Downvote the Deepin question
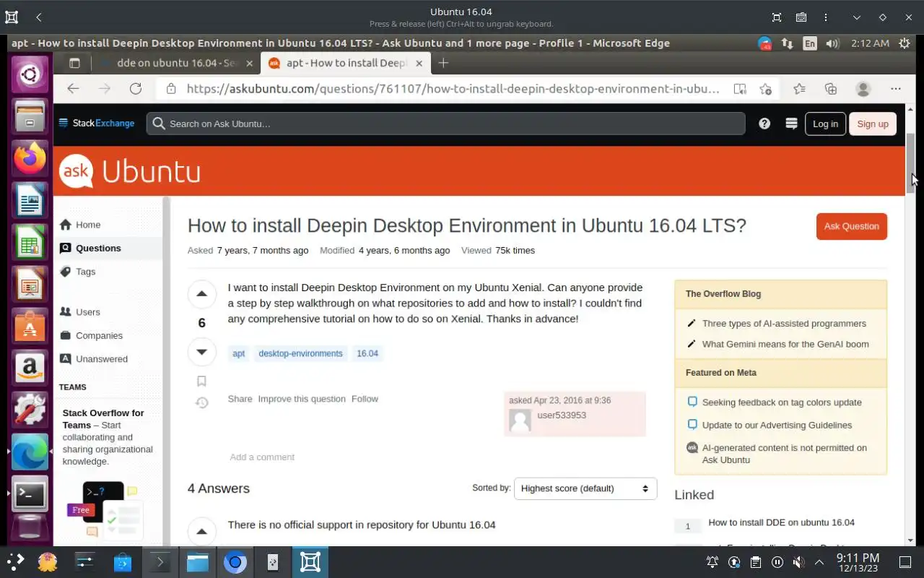The width and height of the screenshot is (924, 578). pos(201,352)
